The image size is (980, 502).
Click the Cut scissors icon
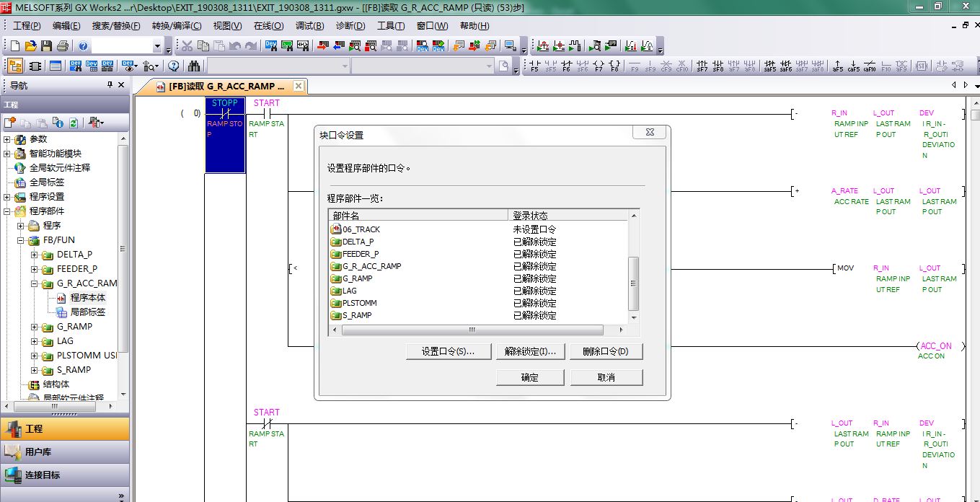[187, 46]
